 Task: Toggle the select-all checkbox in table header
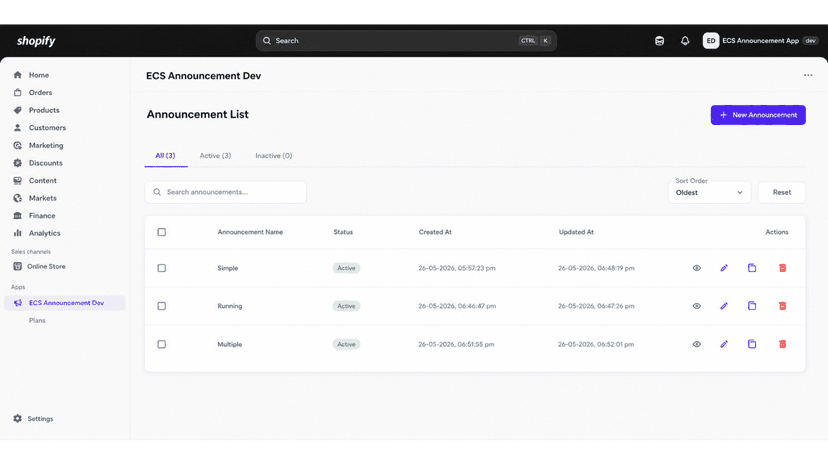[162, 232]
